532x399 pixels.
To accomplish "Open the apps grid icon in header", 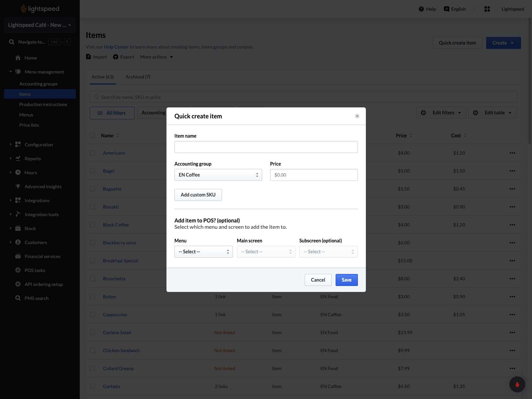I will coord(487,9).
